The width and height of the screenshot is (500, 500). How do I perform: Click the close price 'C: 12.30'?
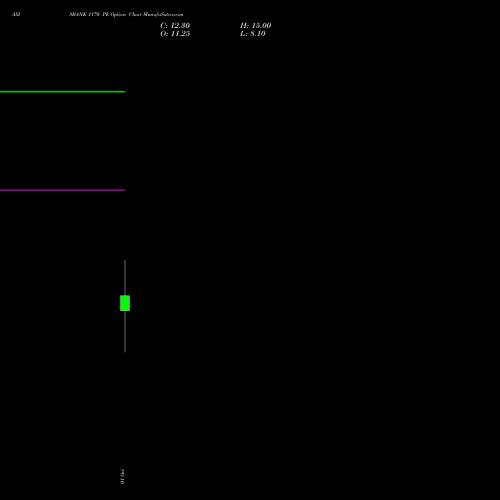[175, 26]
